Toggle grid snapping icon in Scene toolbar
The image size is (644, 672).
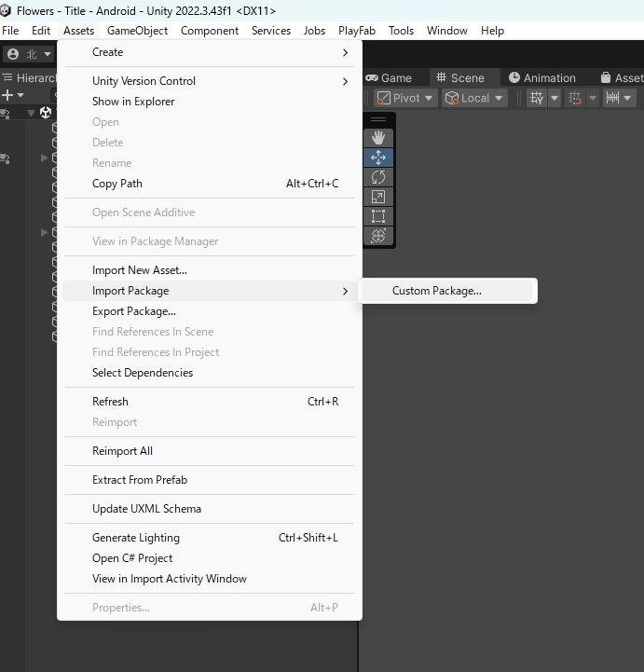[x=575, y=98]
